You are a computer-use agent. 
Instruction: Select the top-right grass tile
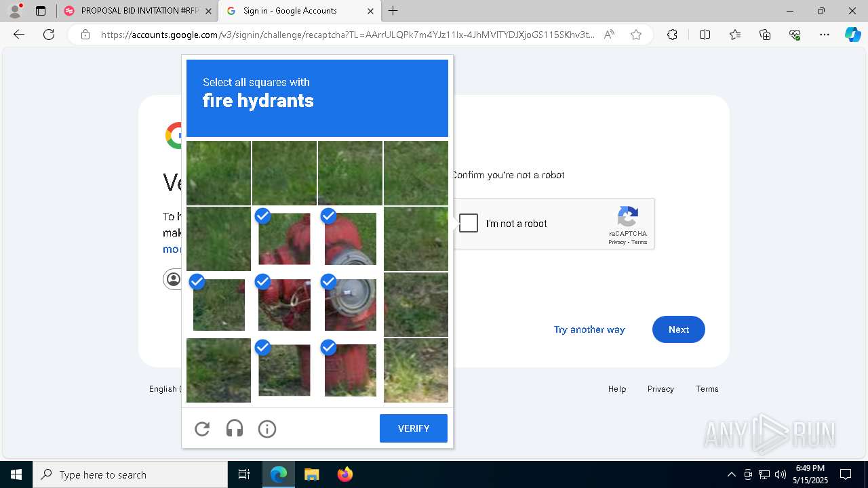point(416,173)
